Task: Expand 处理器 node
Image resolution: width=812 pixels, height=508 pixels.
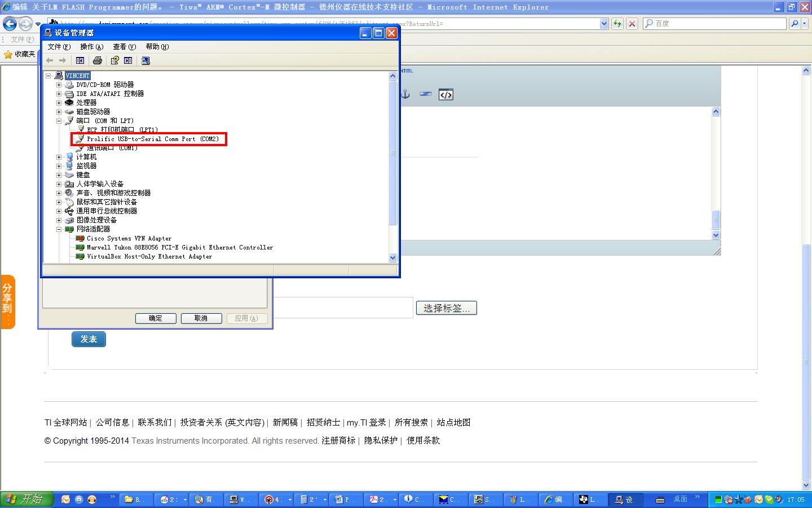Action: point(59,103)
